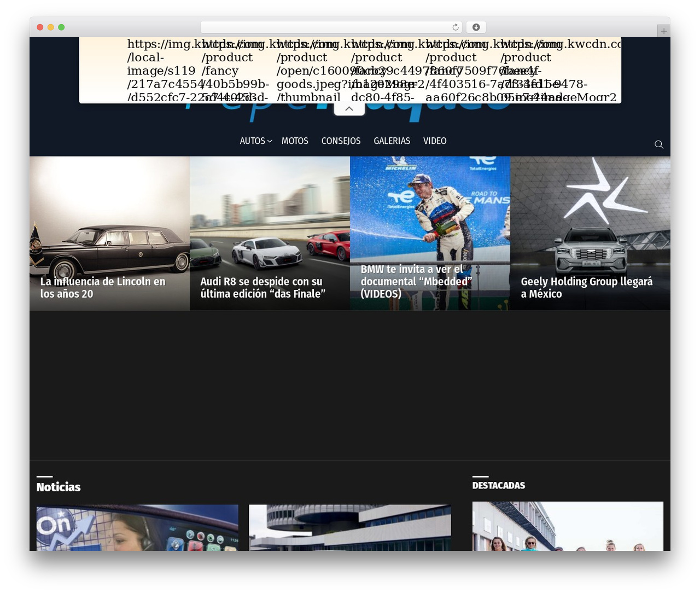Go to CONSEJOS section
The width and height of the screenshot is (700, 593).
click(341, 141)
